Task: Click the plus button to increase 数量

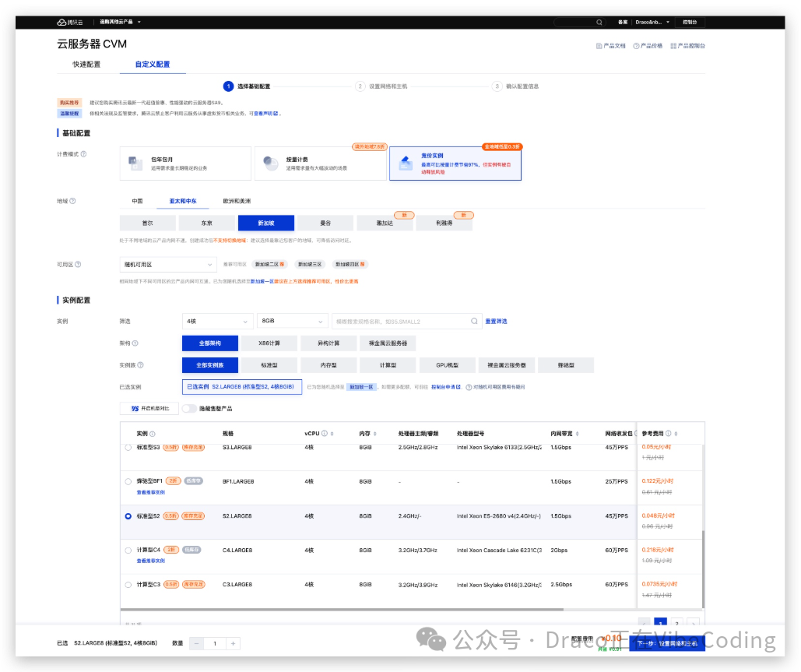Action: (233, 643)
